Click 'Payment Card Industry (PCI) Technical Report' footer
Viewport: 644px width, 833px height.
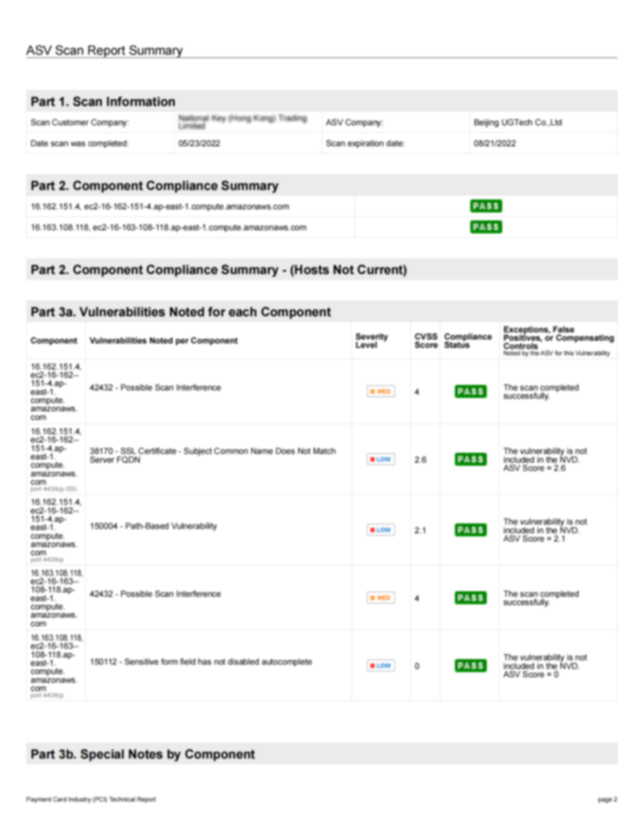[x=91, y=799]
